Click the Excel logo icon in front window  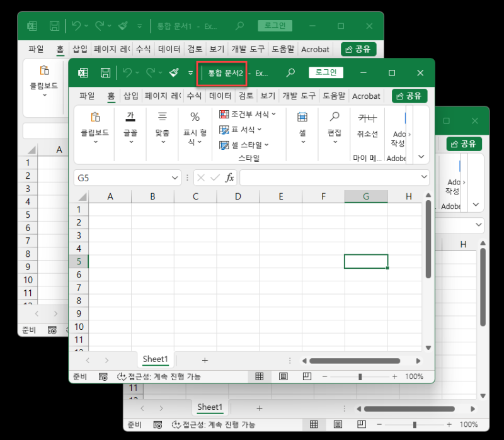83,73
